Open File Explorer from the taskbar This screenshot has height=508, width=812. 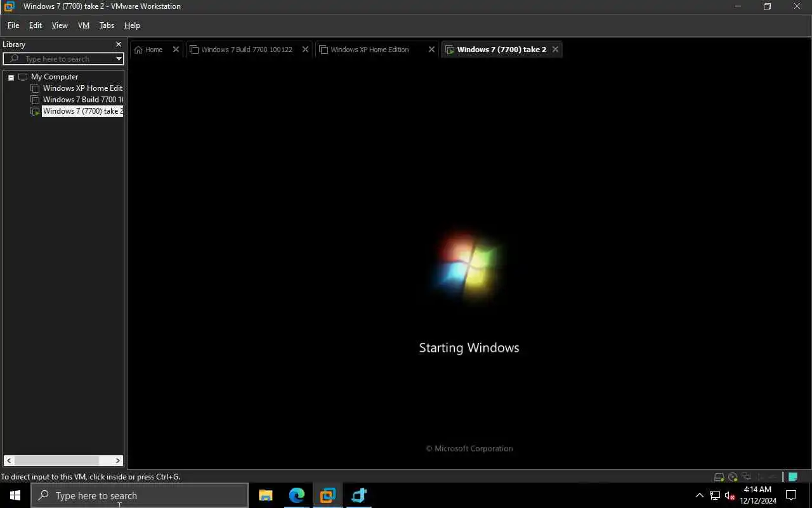point(266,495)
